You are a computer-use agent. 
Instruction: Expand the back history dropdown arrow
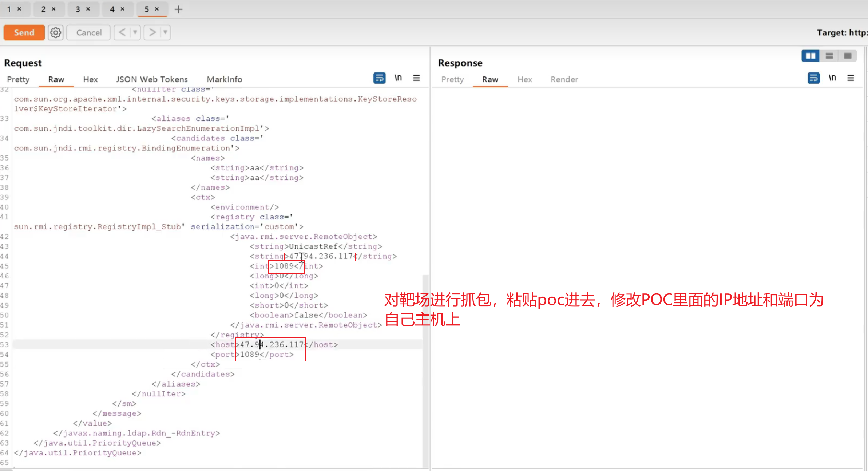pos(135,32)
